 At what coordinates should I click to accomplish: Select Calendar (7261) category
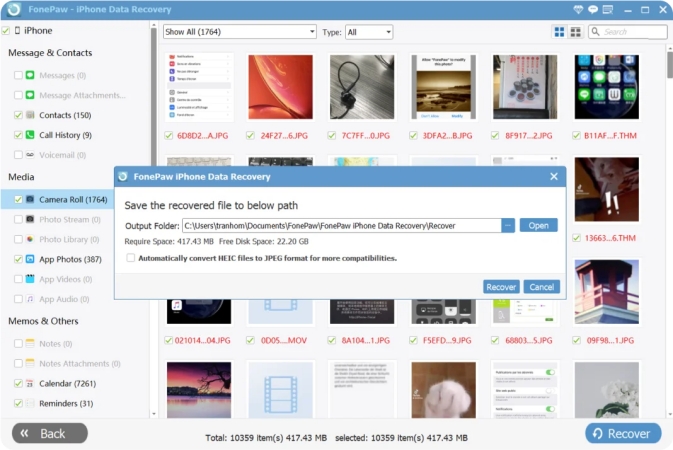click(x=67, y=383)
